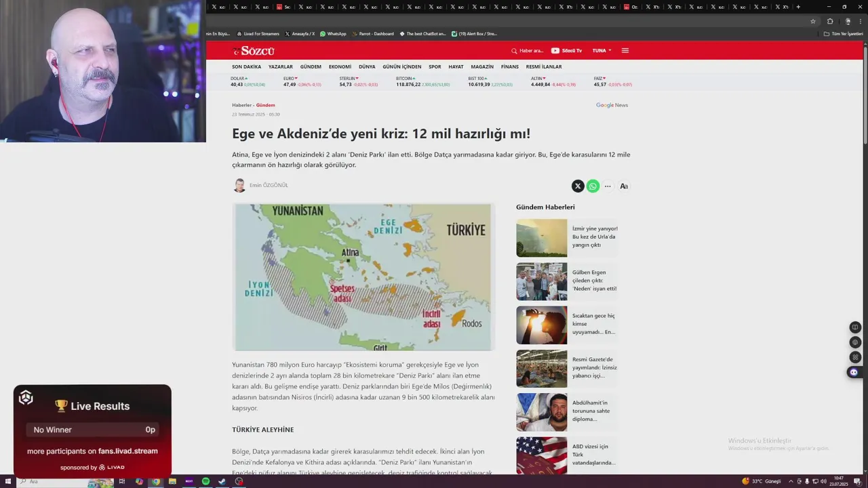Open 'Tüm Yer İşaretleri' bookmarks folder
Viewport: 868px width, 488px height.
point(843,33)
